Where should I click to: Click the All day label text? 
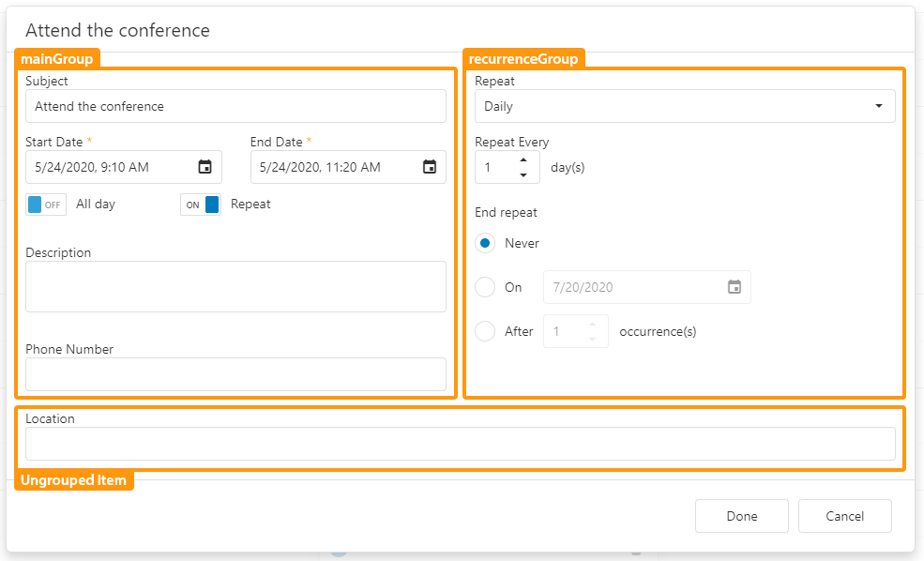96,204
